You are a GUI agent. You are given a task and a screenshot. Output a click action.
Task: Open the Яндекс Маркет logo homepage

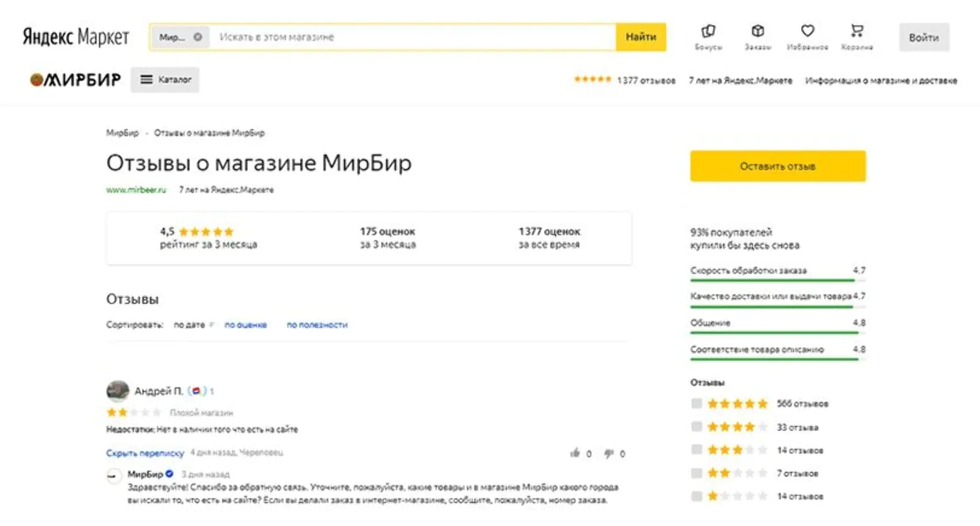click(x=76, y=37)
